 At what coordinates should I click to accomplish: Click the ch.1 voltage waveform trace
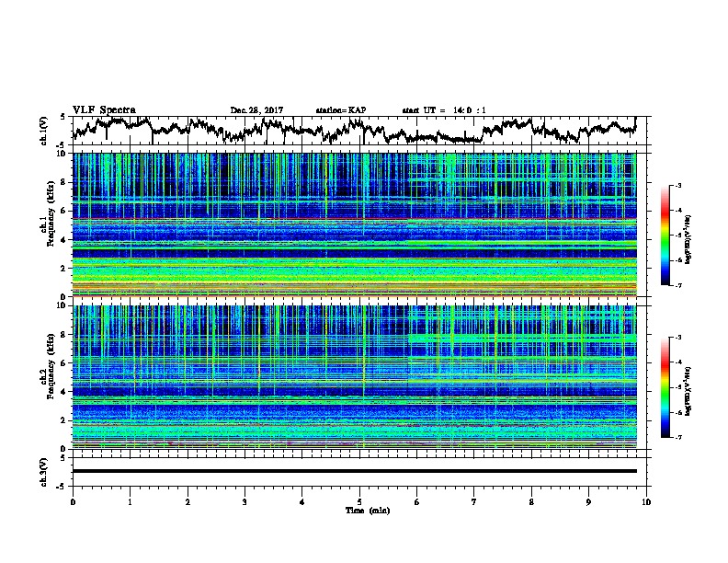pyautogui.click(x=354, y=130)
